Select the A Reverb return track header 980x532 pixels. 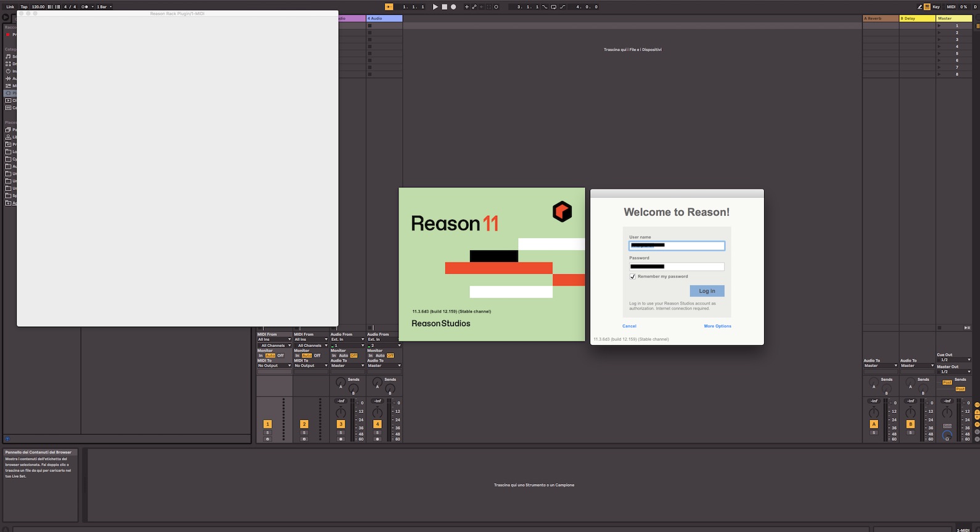tap(881, 18)
